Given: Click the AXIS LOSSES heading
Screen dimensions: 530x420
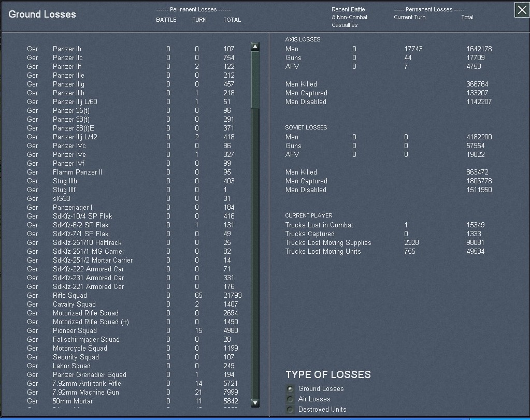Looking at the screenshot, I should click(303, 39).
